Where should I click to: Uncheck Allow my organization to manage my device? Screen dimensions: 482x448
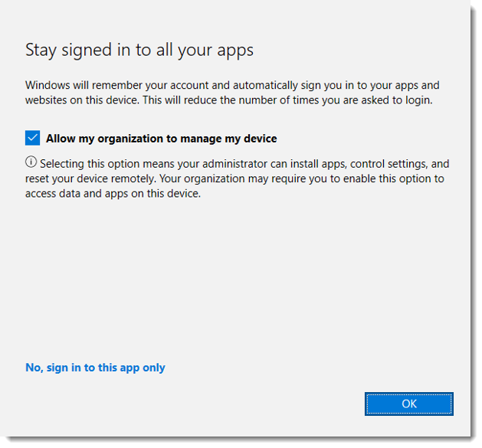[x=33, y=138]
